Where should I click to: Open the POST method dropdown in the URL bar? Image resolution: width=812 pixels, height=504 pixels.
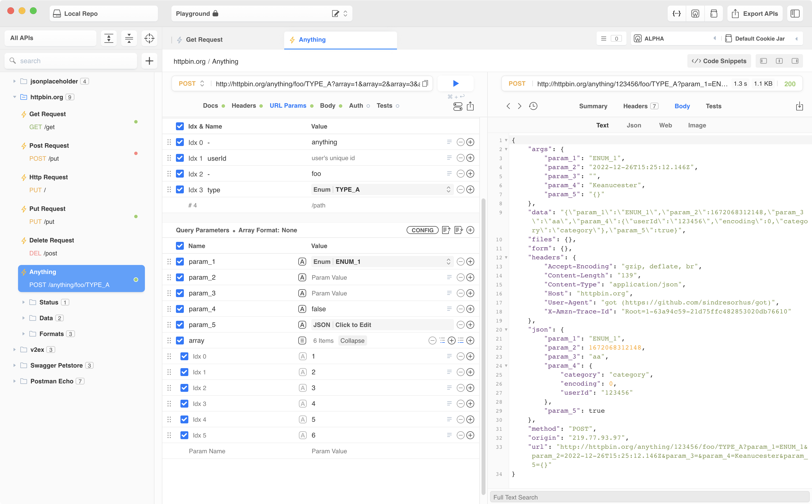(x=191, y=84)
